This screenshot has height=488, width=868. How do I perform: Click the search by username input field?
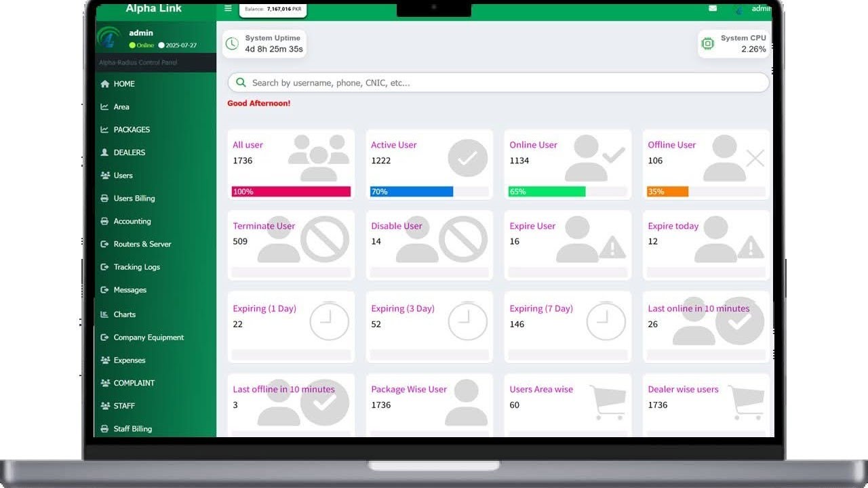[x=498, y=83]
